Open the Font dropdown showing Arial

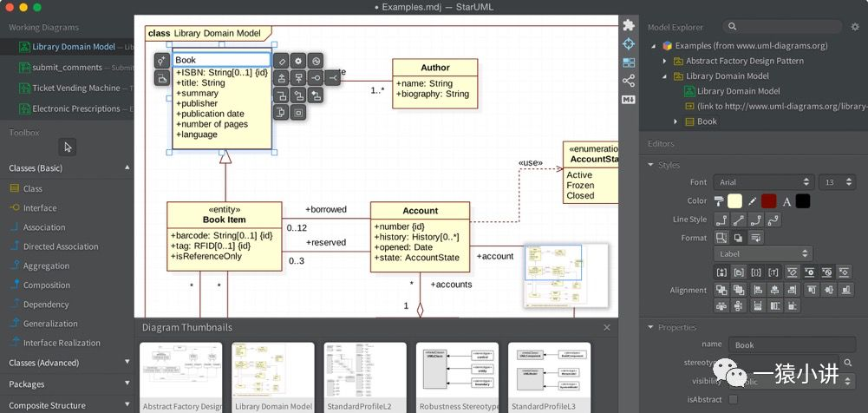point(763,182)
